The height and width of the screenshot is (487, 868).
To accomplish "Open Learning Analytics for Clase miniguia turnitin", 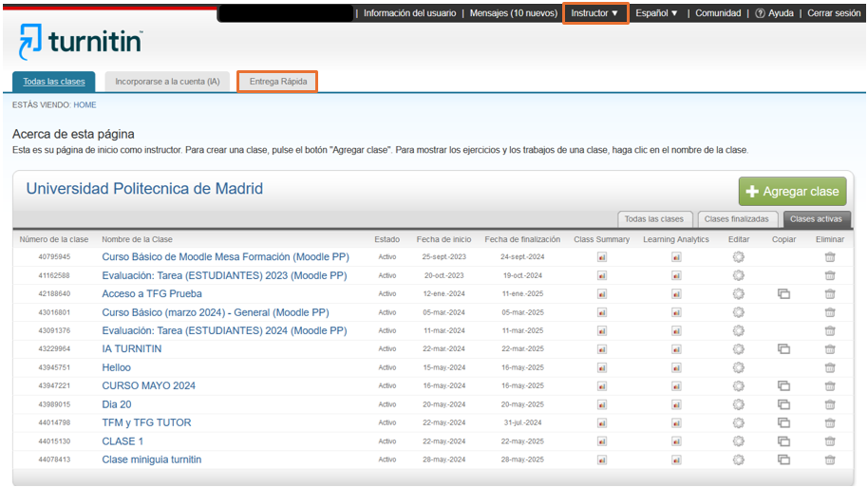I will 676,459.
